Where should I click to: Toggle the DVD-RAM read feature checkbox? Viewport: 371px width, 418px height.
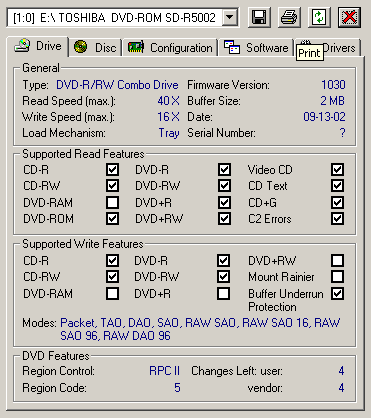point(112,202)
